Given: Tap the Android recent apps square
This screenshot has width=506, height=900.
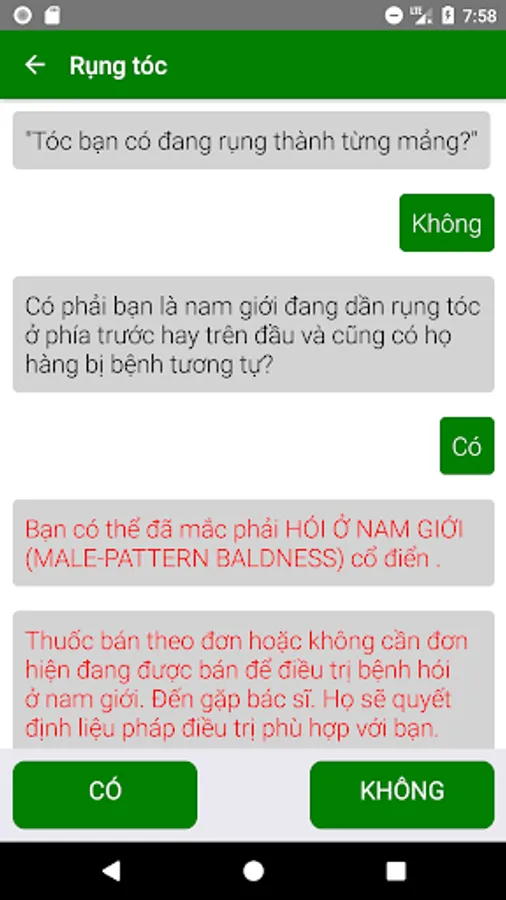Looking at the screenshot, I should (x=396, y=871).
